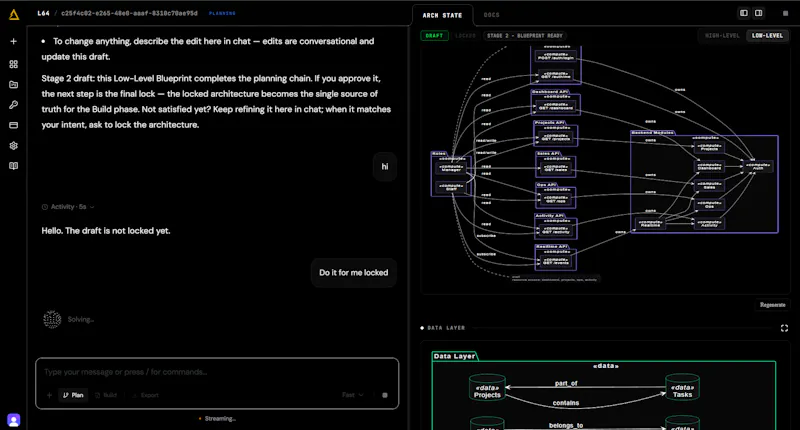Open the card billing icon in sidebar
Image resolution: width=800 pixels, height=430 pixels.
click(14, 125)
